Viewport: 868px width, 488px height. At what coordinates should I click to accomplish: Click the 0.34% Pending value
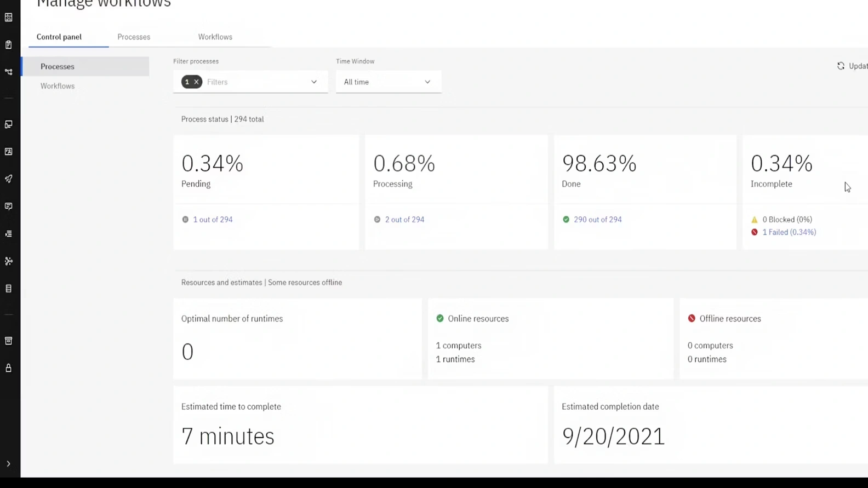click(213, 163)
